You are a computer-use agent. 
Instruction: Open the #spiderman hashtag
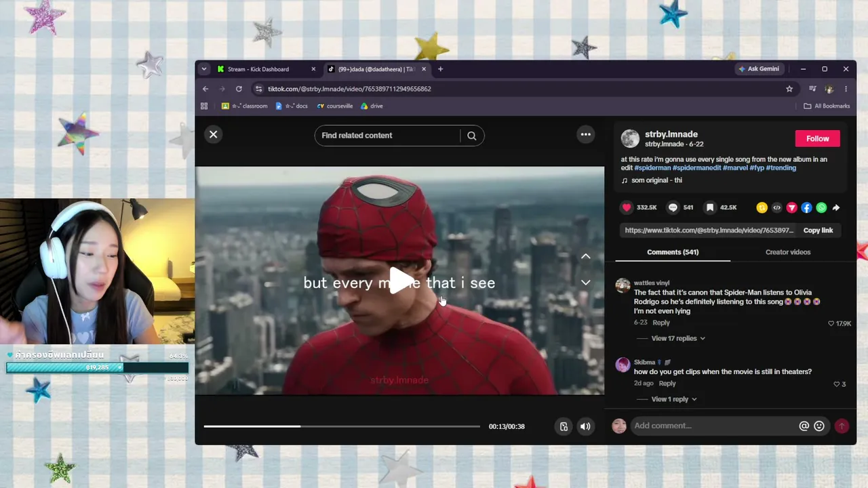(652, 167)
